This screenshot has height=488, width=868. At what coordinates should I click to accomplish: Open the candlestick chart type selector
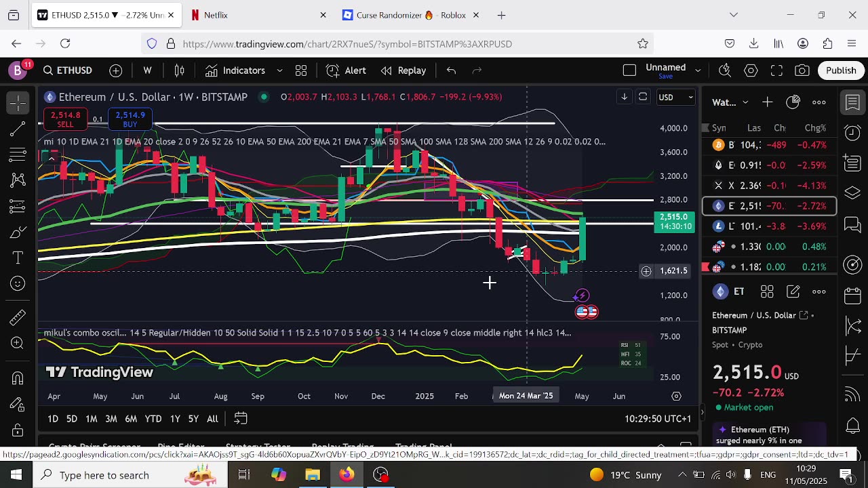click(180, 70)
